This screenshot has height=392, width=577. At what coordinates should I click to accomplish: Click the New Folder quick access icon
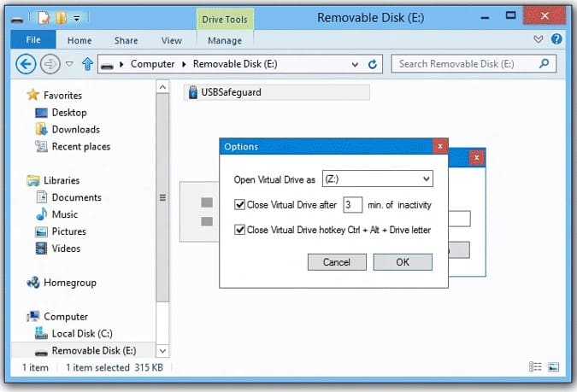click(61, 18)
